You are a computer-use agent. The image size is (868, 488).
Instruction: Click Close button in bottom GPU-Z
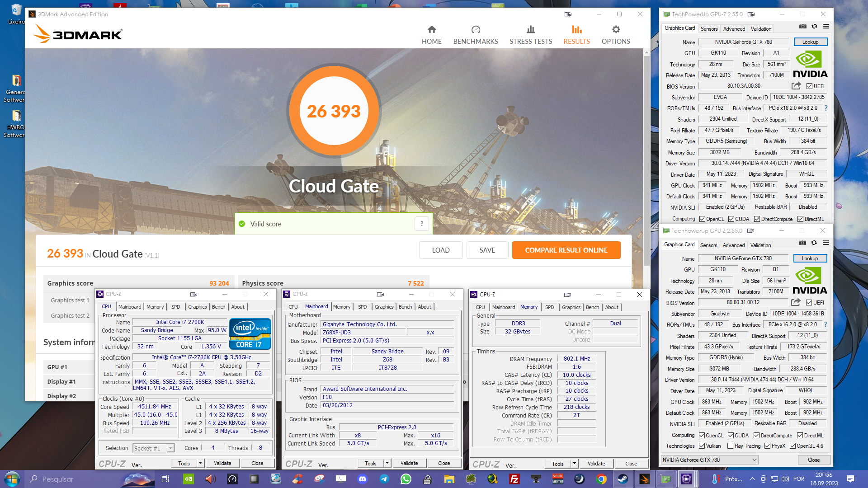pyautogui.click(x=814, y=460)
